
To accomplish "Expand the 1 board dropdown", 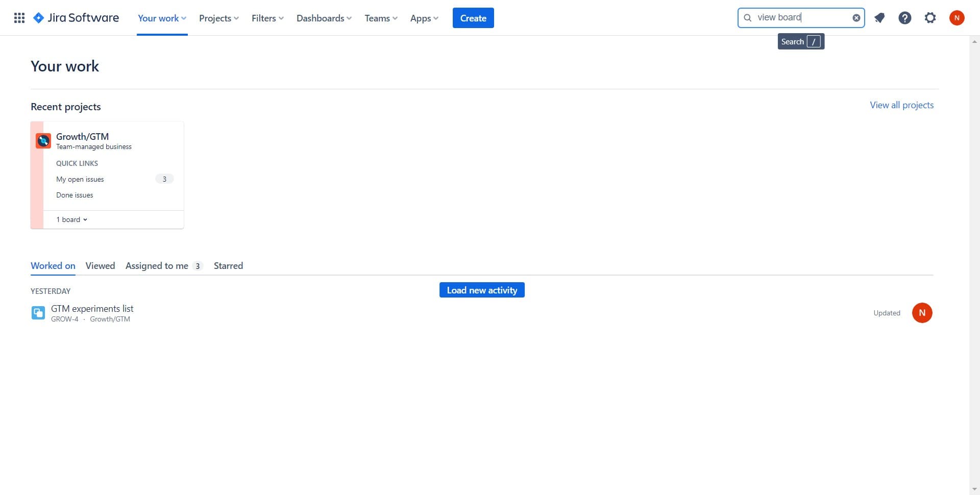I will click(x=71, y=219).
